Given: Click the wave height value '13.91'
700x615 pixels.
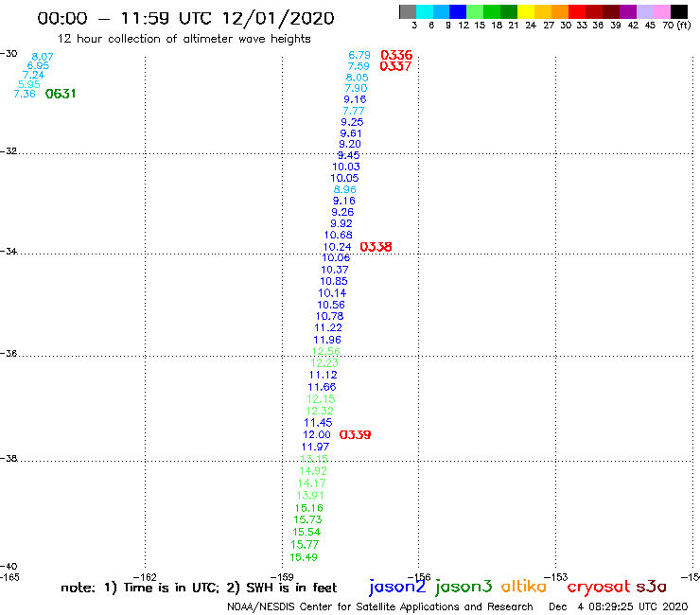Looking at the screenshot, I should (310, 495).
